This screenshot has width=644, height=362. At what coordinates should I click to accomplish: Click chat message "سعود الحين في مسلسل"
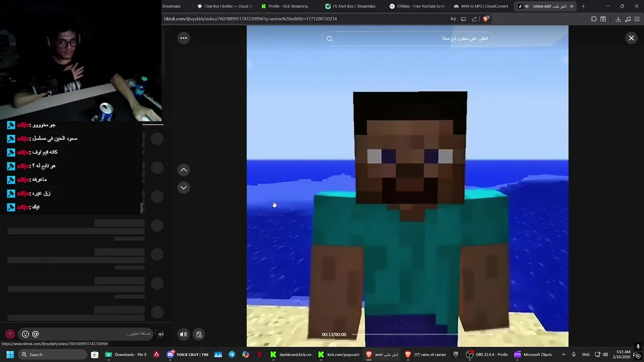[55, 138]
